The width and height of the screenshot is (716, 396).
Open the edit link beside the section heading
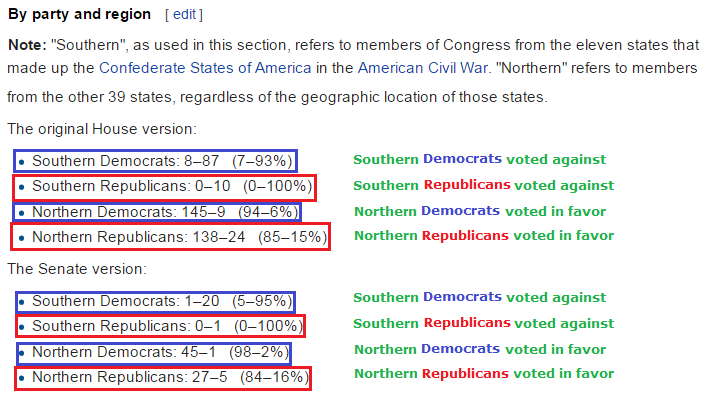click(184, 15)
